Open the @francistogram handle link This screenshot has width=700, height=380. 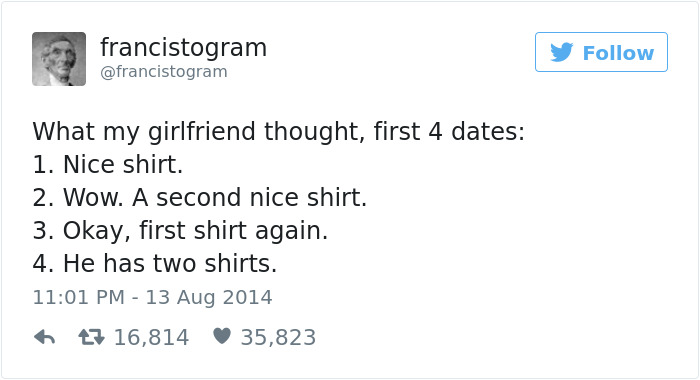[164, 72]
